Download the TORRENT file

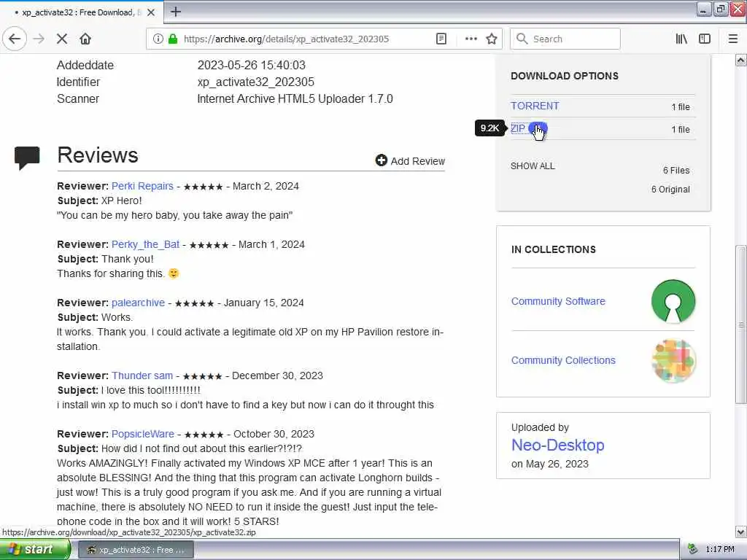(x=535, y=106)
